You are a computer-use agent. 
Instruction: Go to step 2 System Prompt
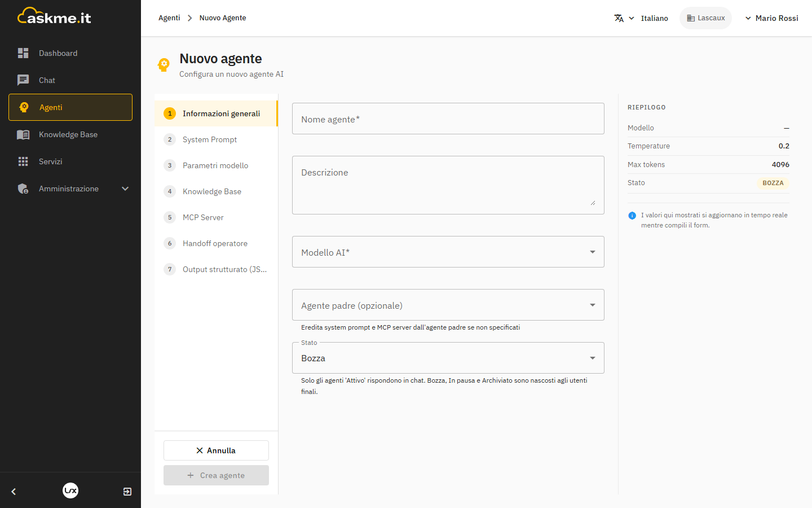tap(216, 139)
